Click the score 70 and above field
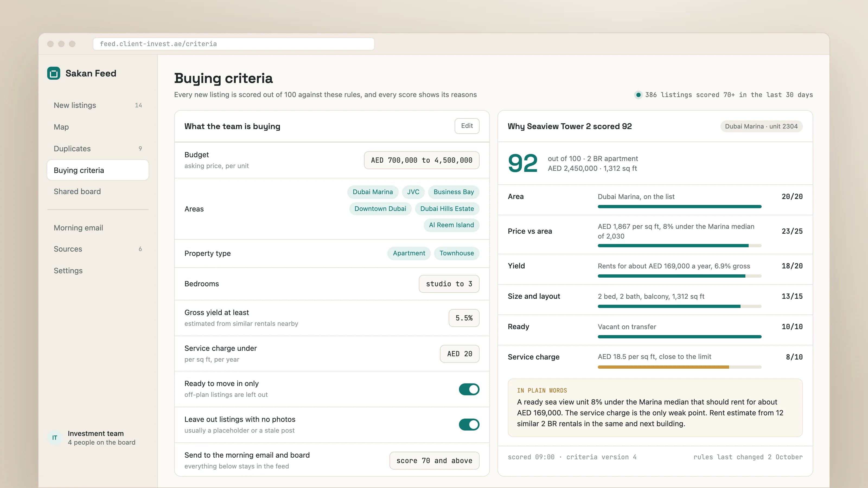This screenshot has width=868, height=488. pos(434,460)
